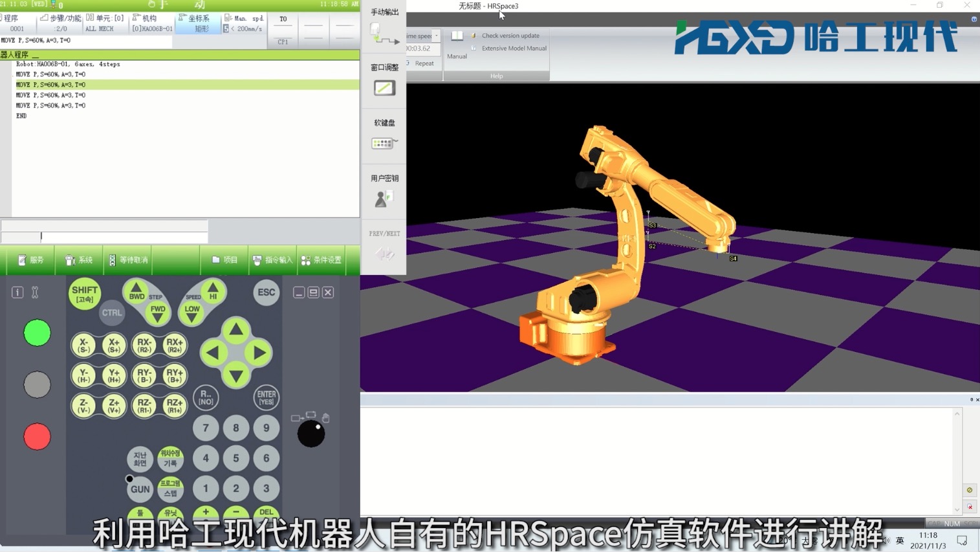Click the DEL key on keypad
980x552 pixels.
click(x=266, y=513)
